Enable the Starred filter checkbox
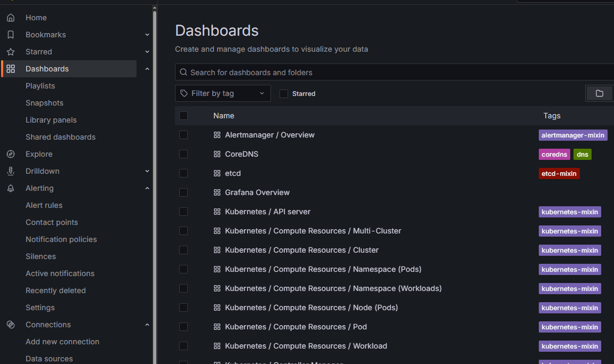The image size is (614, 364). coord(284,94)
